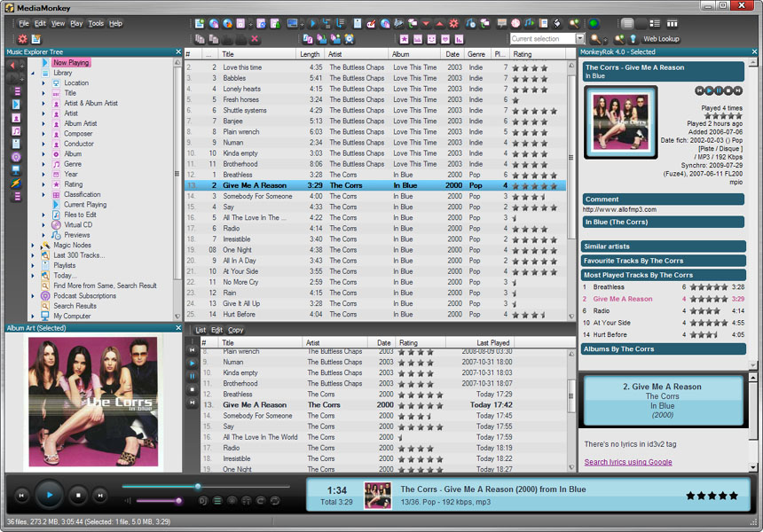Viewport: 763px width, 532px height.
Task: Click the Search lyrics using Google link
Action: [x=627, y=462]
